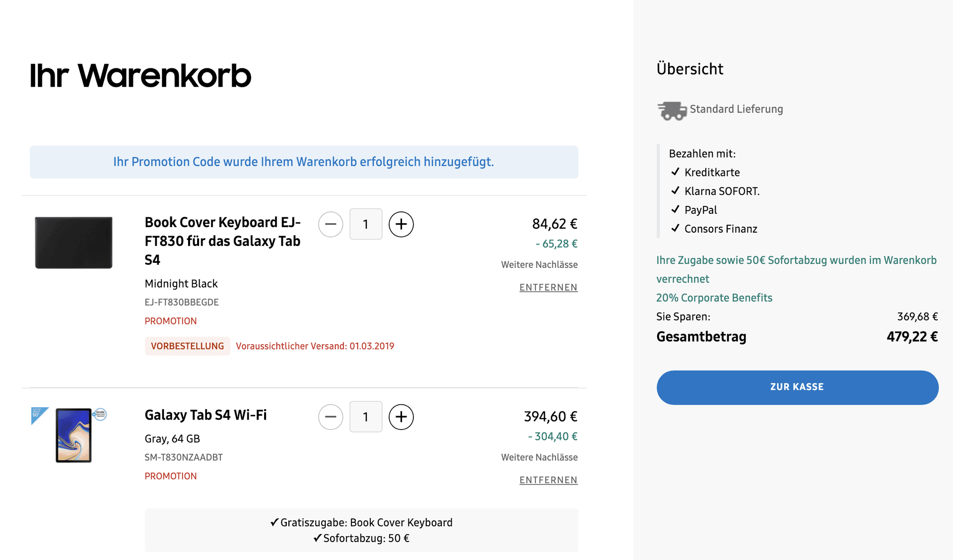Click the SKU EJ-FT830BBEGDE text
The image size is (953, 560).
pyautogui.click(x=182, y=302)
